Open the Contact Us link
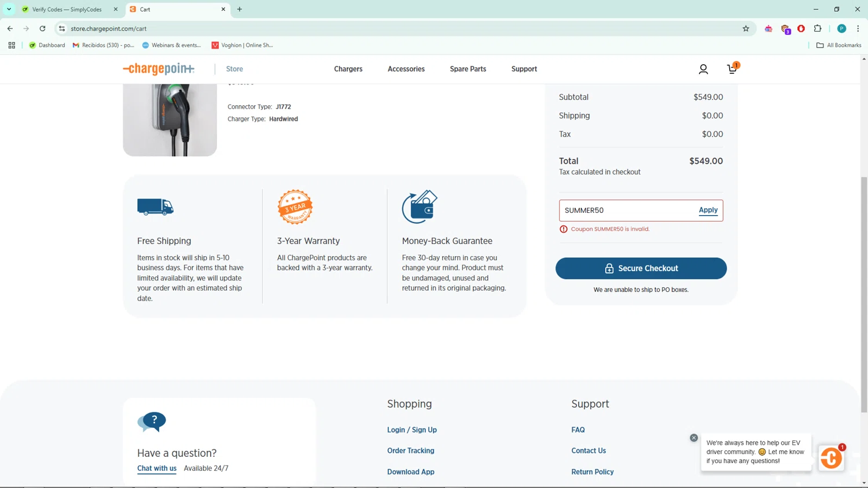The width and height of the screenshot is (868, 488). (x=589, y=450)
